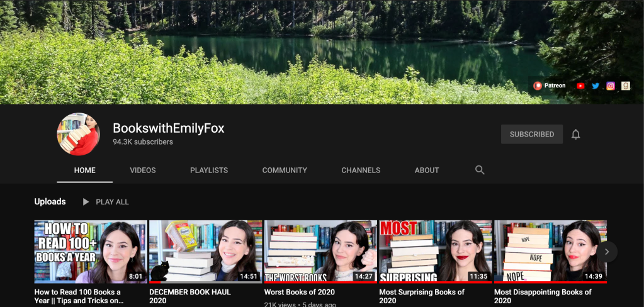Select the CHANNELS tab
Viewport: 644px width, 307px height.
(361, 170)
